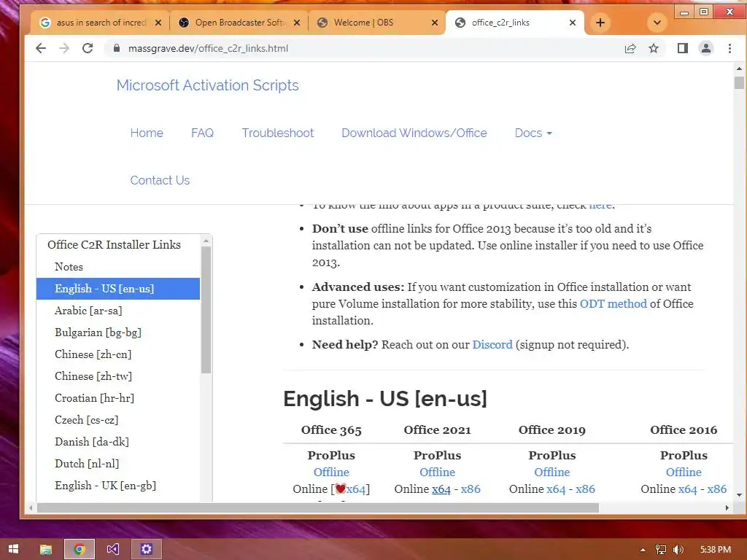Open Download Windows/Office page

coord(414,133)
